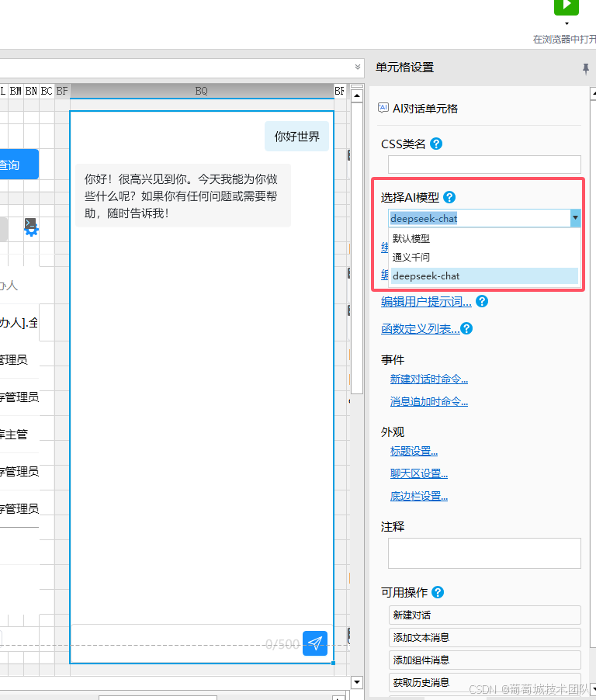Open 新建对话时命令 link
The height and width of the screenshot is (700, 596).
429,379
